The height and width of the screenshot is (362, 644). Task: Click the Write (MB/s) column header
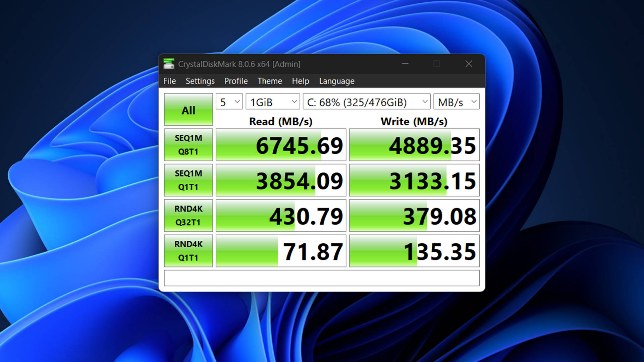(x=414, y=121)
